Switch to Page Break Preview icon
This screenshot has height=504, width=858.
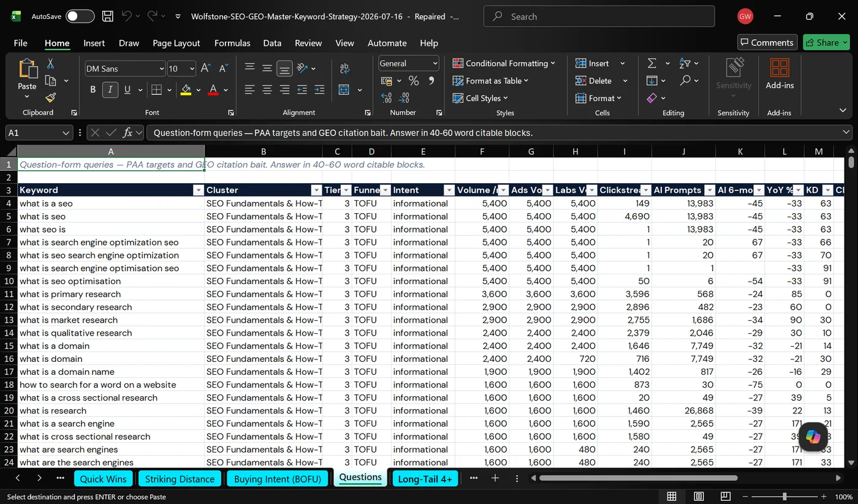(726, 497)
